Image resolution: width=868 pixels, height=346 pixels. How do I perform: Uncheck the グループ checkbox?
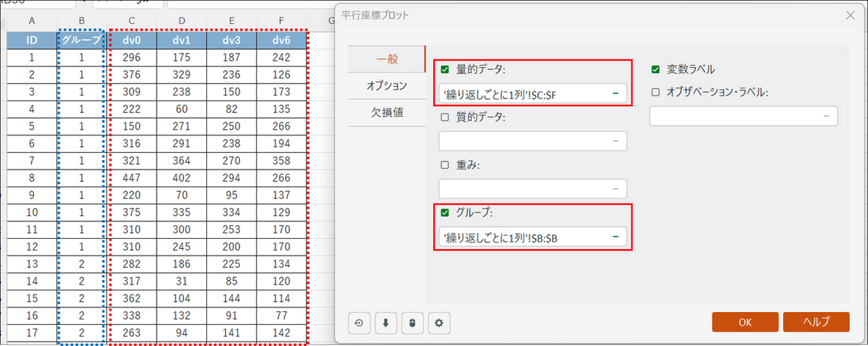(x=445, y=212)
